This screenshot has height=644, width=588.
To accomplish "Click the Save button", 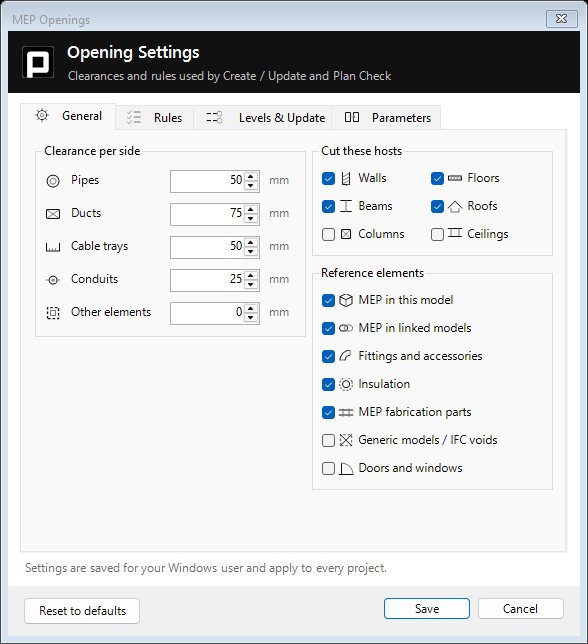I will click(427, 608).
